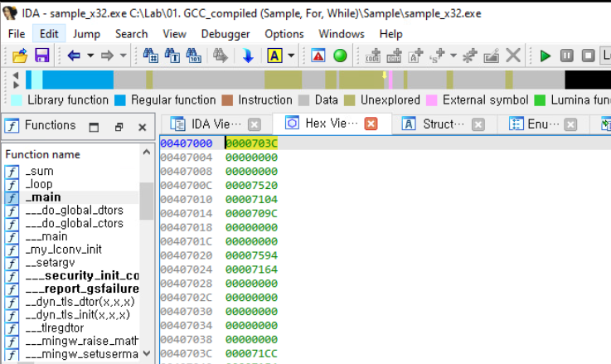
Task: Expand the dropdown beside the 'A' icon
Action: (x=291, y=56)
